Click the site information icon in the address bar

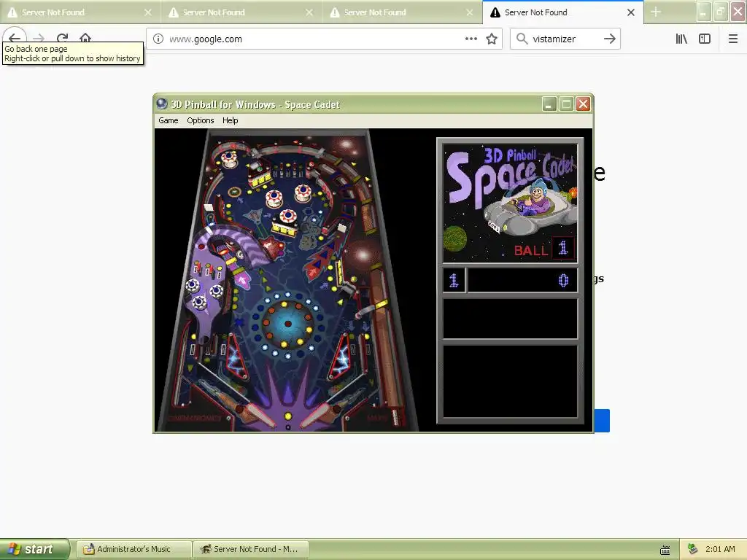click(x=158, y=39)
